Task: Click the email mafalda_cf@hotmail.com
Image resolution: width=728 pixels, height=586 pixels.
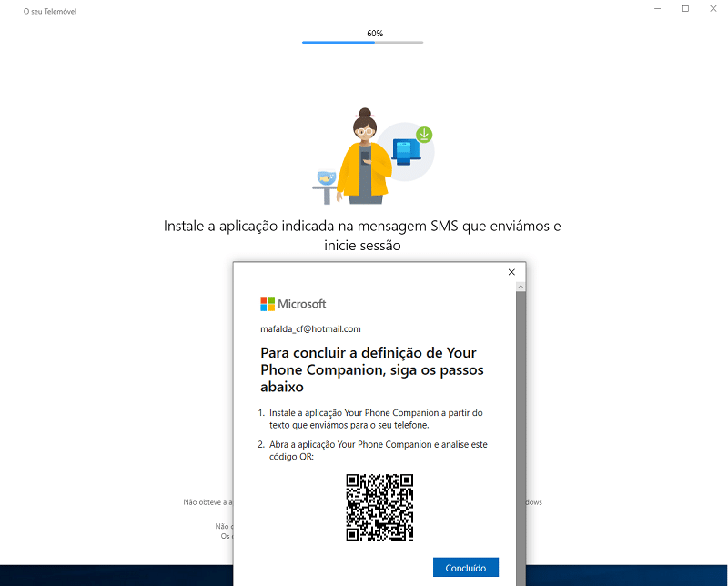Action: (x=310, y=329)
